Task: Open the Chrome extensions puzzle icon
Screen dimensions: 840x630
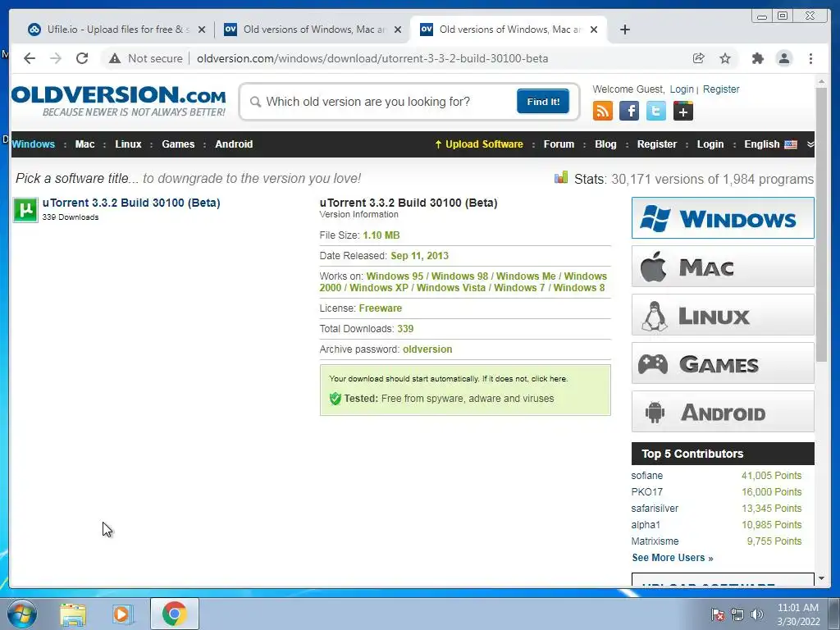Action: click(x=757, y=58)
